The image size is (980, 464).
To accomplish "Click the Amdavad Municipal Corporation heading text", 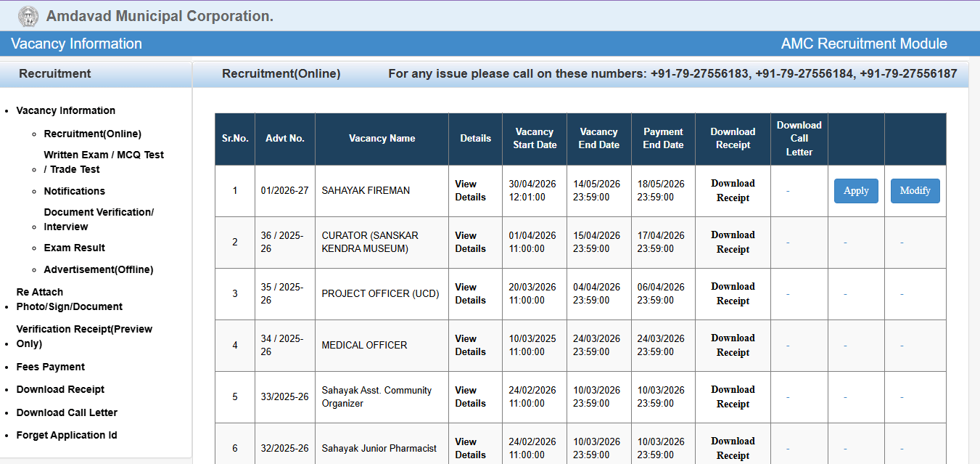I will coord(160,16).
